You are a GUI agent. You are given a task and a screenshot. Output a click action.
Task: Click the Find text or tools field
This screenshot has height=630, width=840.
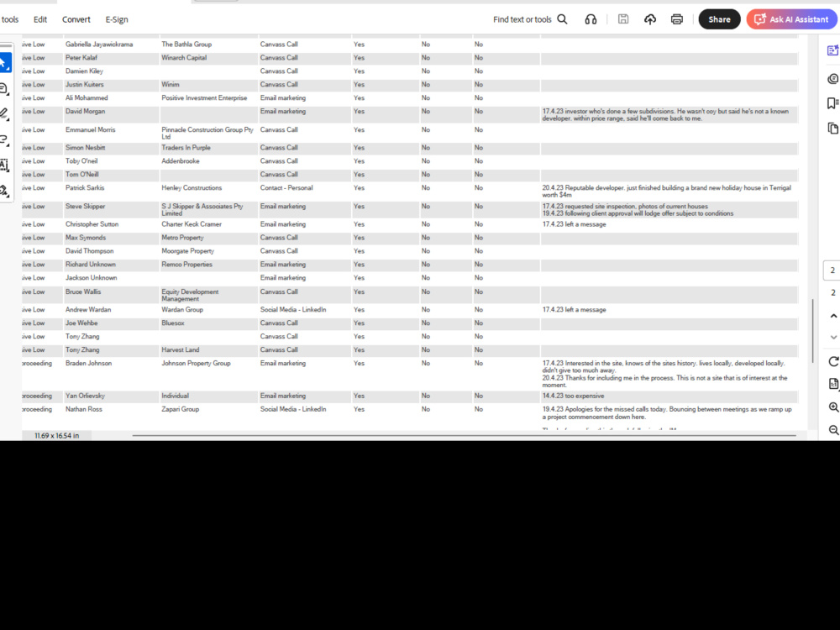(522, 19)
